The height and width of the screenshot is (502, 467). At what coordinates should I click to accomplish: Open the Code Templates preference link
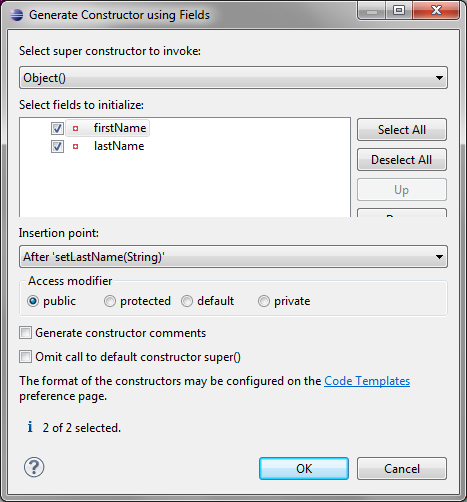point(367,381)
